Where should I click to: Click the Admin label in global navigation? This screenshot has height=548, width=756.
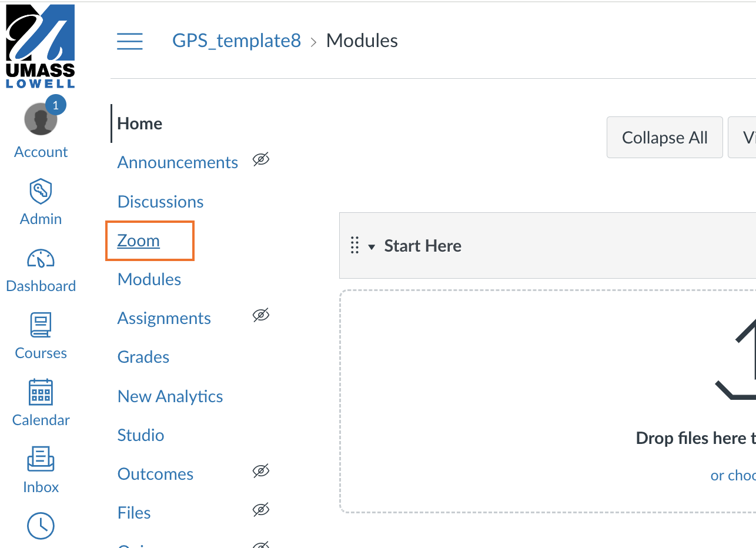click(41, 219)
